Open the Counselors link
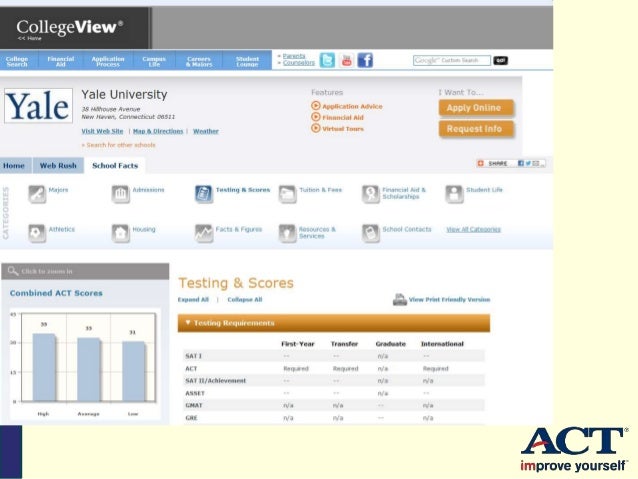This screenshot has width=638, height=479. click(299, 63)
